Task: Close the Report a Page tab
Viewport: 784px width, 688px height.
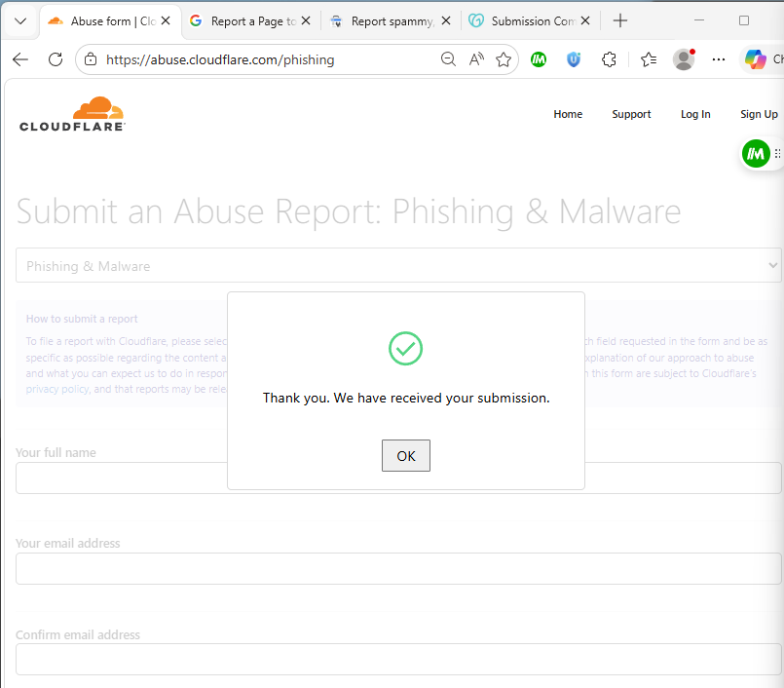Action: coord(306,21)
